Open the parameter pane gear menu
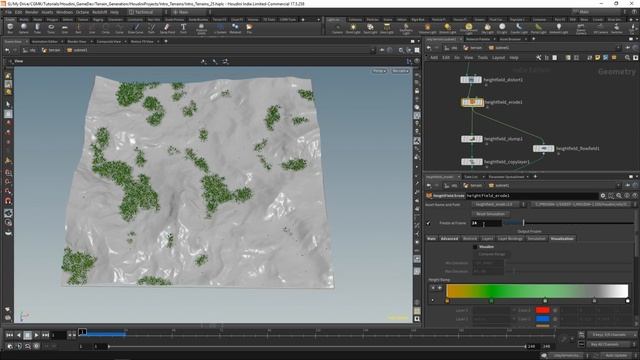 click(x=603, y=196)
